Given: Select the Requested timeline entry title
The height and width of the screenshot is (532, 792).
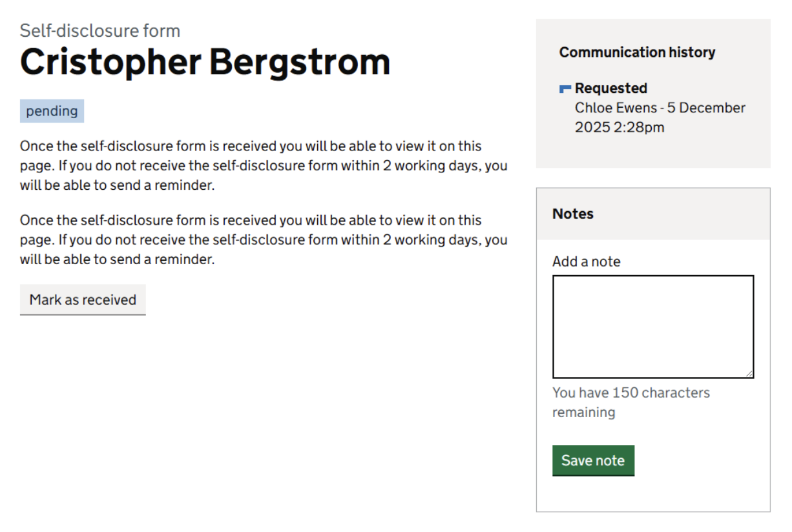Looking at the screenshot, I should point(611,88).
